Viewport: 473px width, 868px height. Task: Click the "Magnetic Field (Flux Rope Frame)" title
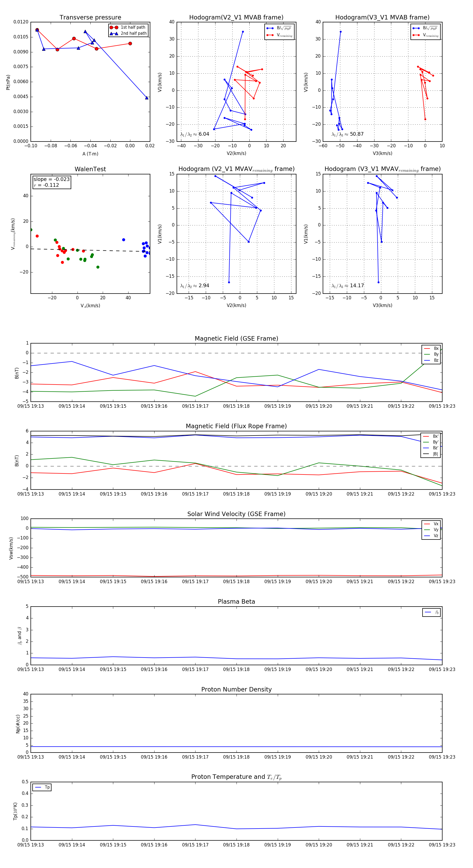click(236, 426)
